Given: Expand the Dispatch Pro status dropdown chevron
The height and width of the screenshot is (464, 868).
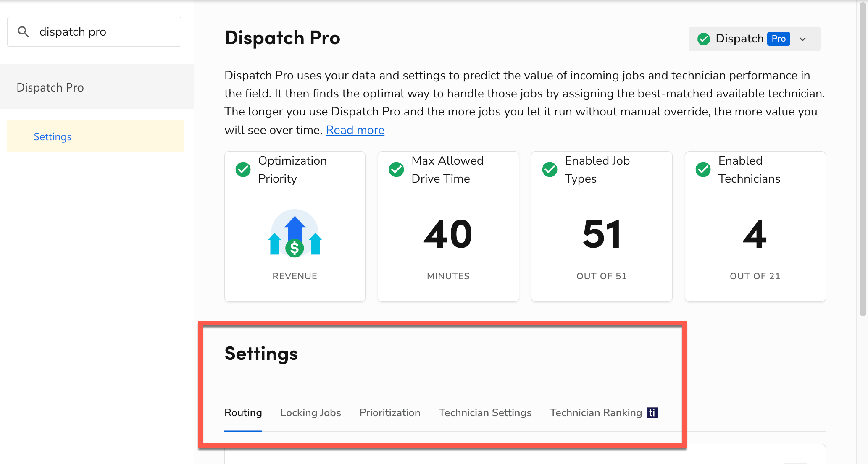Looking at the screenshot, I should [802, 39].
